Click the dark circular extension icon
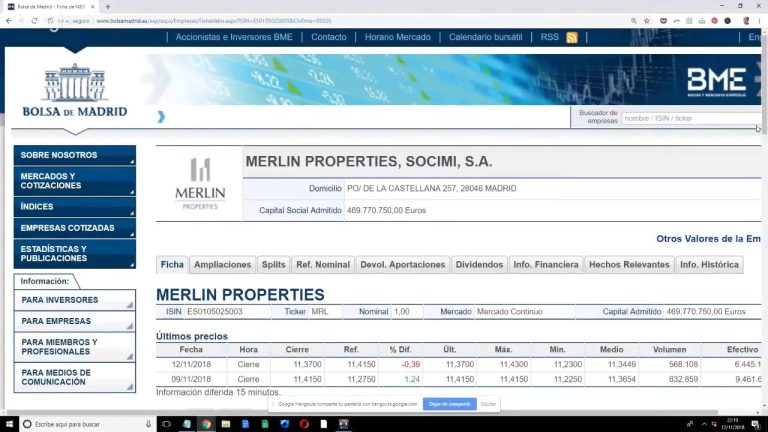 [x=728, y=21]
